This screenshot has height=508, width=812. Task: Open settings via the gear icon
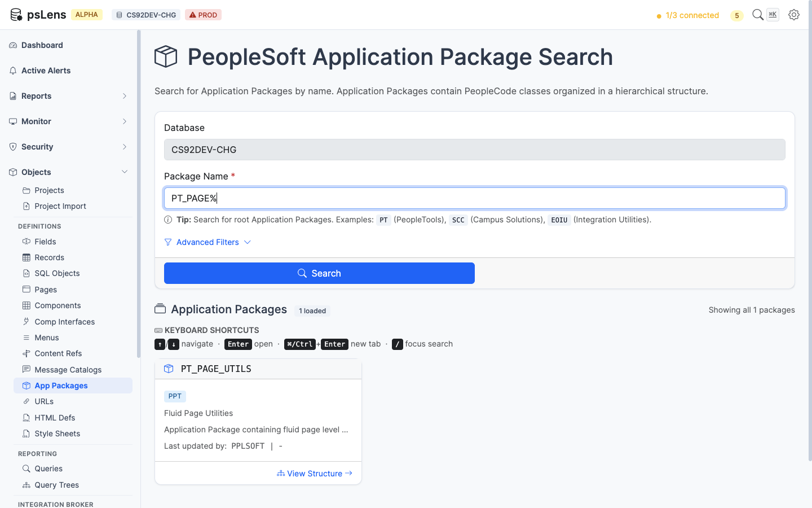(794, 15)
